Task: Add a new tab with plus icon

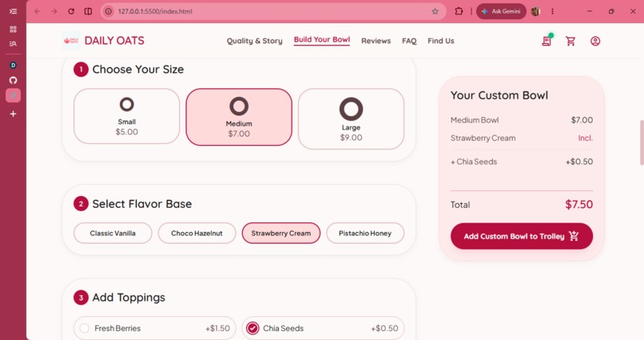Action: [x=13, y=114]
